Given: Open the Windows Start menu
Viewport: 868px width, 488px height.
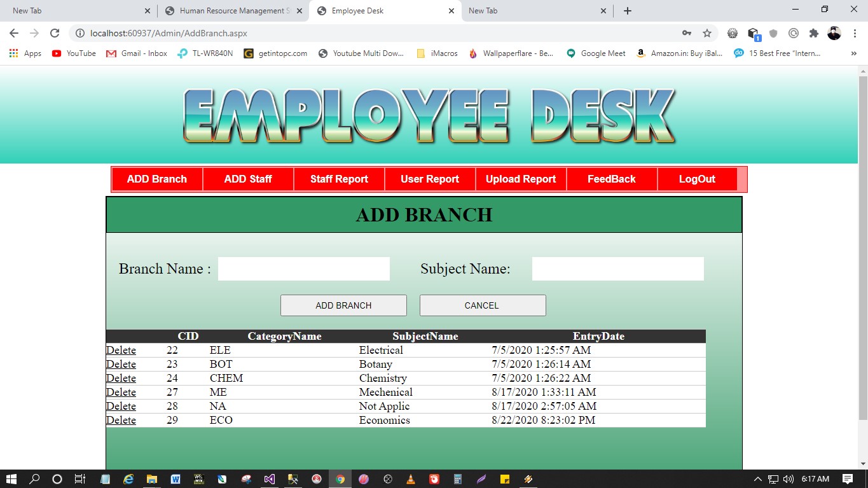Looking at the screenshot, I should [11, 479].
